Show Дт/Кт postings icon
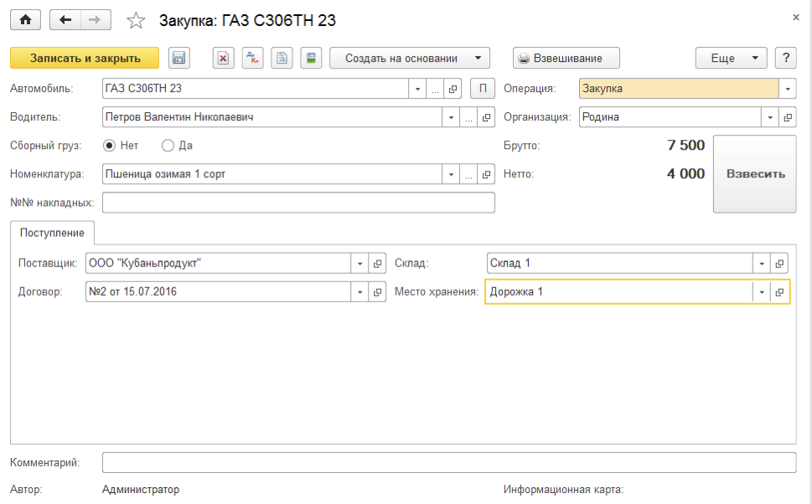 point(253,58)
